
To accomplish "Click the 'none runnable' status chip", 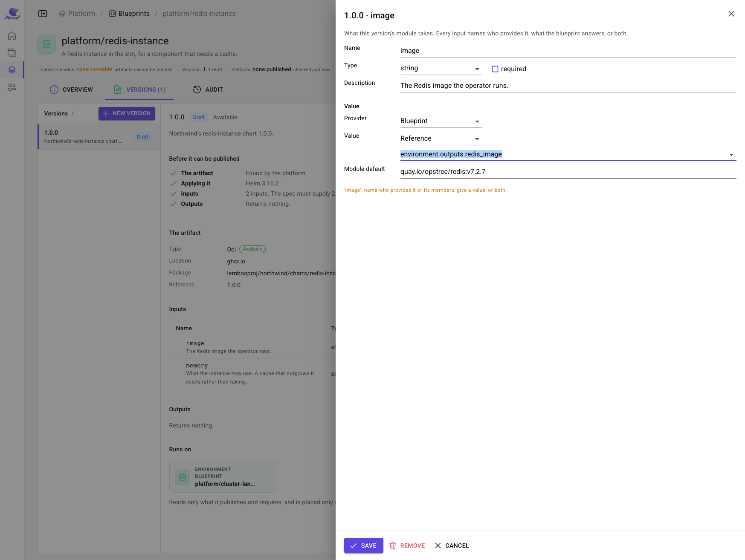I will pos(107,69).
